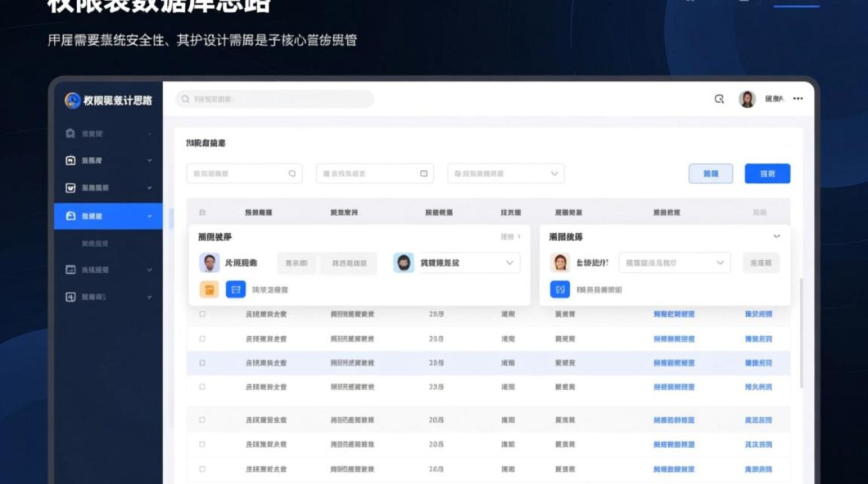
Task: Select the last sidebar menu item label
Action: pyautogui.click(x=94, y=297)
